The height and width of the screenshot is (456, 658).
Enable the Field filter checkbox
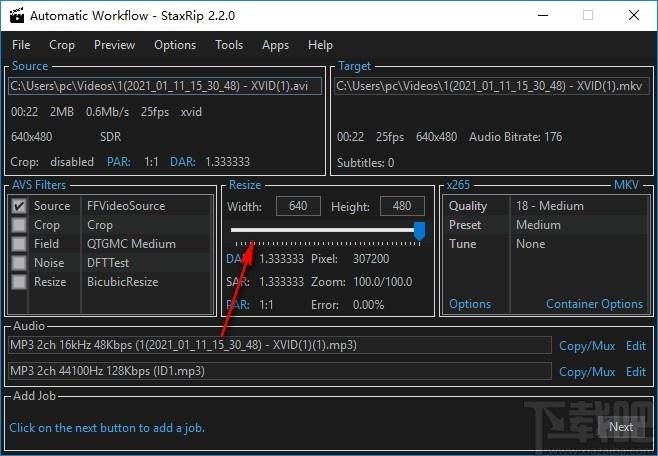point(19,244)
